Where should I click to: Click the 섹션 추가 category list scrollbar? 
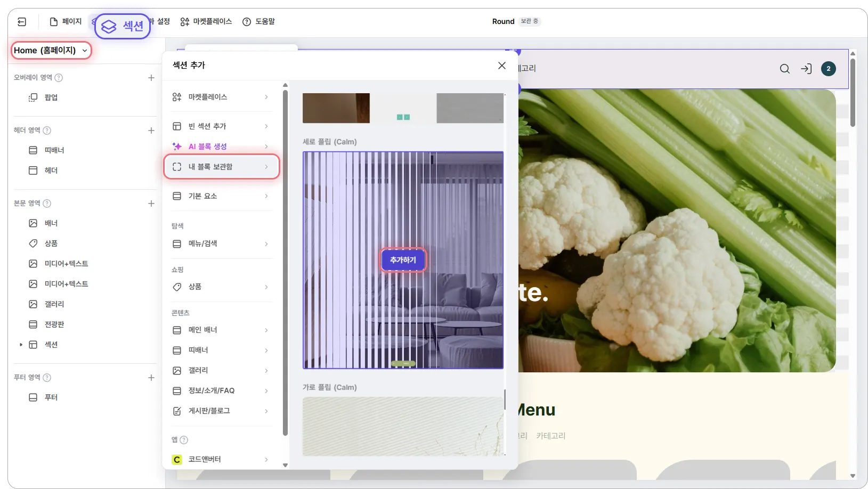pos(285,263)
